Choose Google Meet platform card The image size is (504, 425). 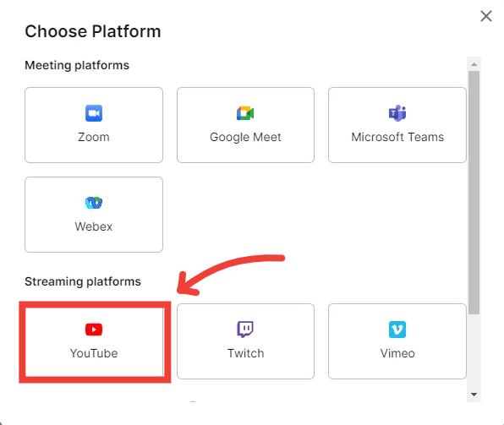[x=245, y=125]
